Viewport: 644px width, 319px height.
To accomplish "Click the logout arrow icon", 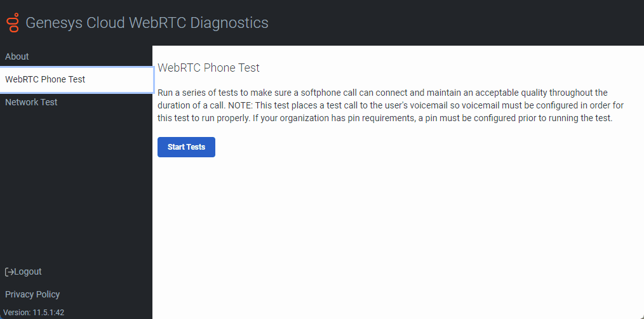I will point(10,272).
